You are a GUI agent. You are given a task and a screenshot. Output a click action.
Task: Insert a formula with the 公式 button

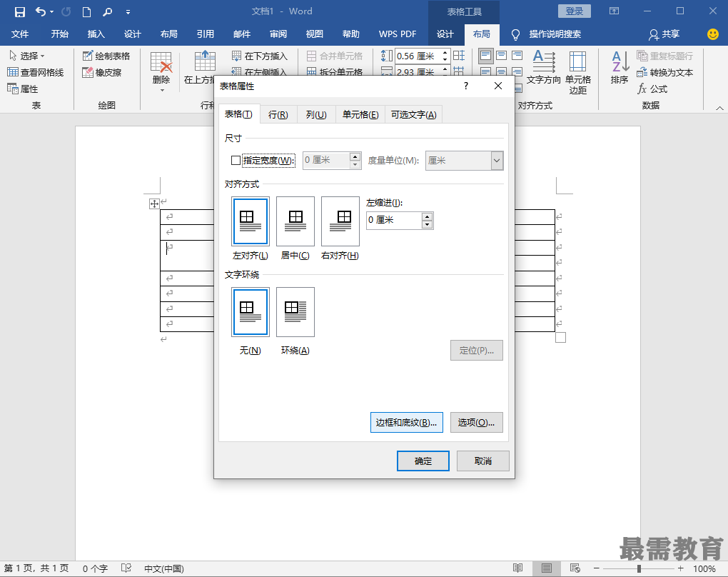pos(652,89)
